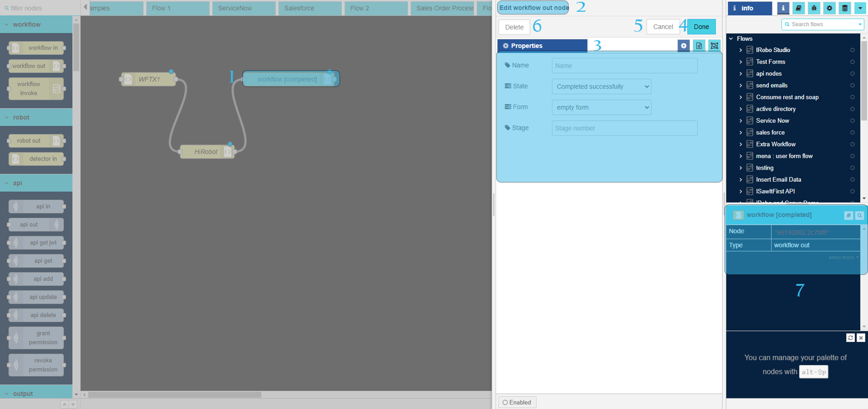The width and height of the screenshot is (868, 409).
Task: Open the State dropdown
Action: point(602,87)
